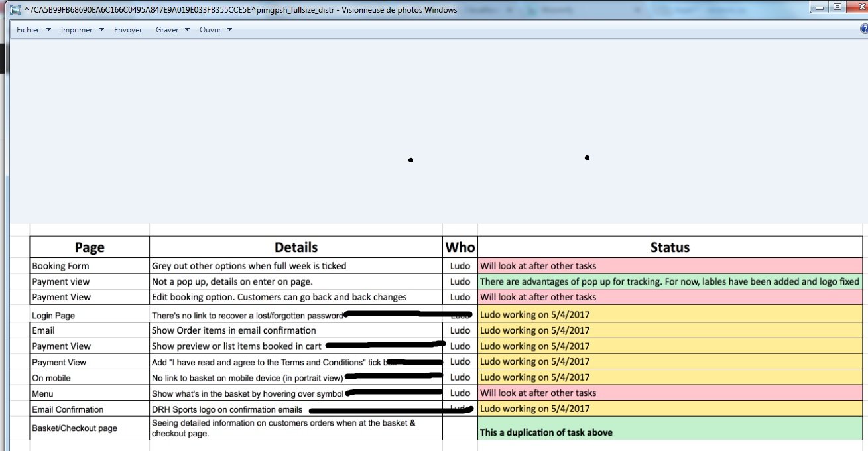Screen dimensions: 868x451
Task: Click the "There are advantages of pop up" status cell
Action: click(670, 281)
